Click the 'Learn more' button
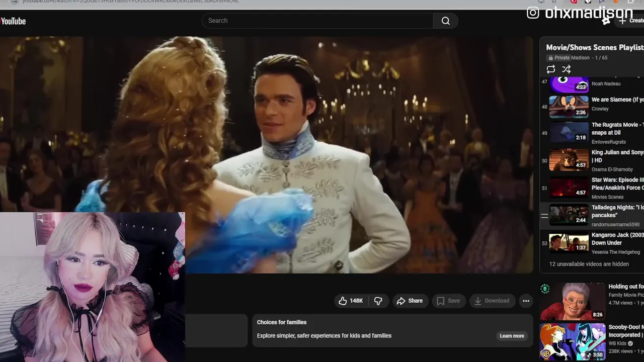The height and width of the screenshot is (362, 644). [512, 336]
